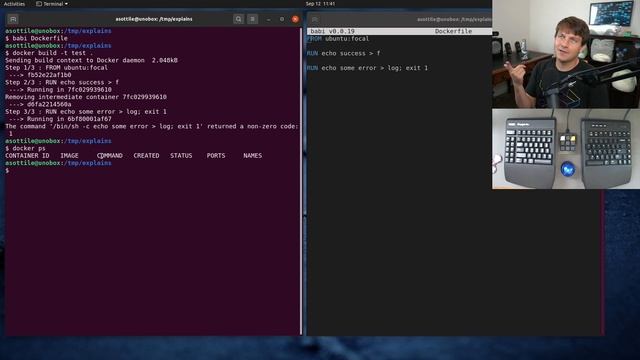The image size is (640, 360).
Task: Click the left terminal title text
Action: tap(154, 19)
